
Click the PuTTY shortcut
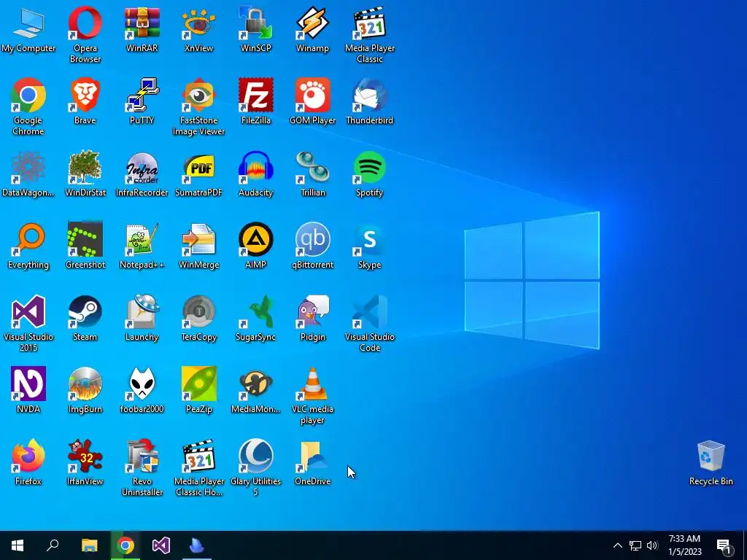[x=142, y=102]
